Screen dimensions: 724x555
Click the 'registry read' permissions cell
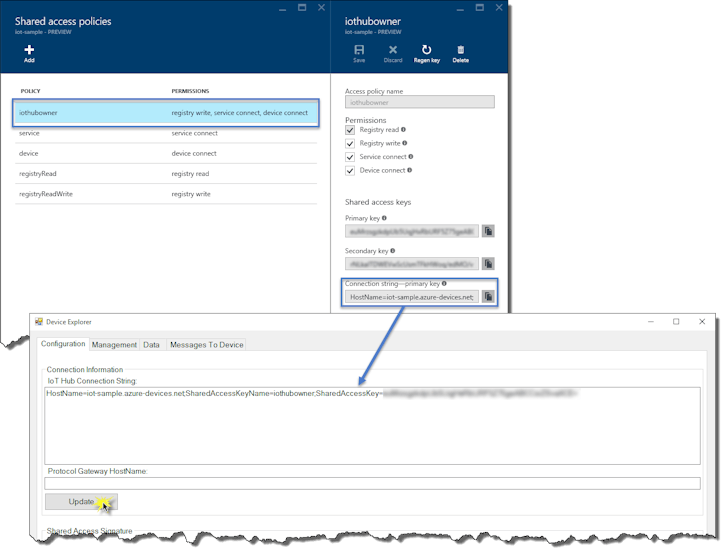190,174
